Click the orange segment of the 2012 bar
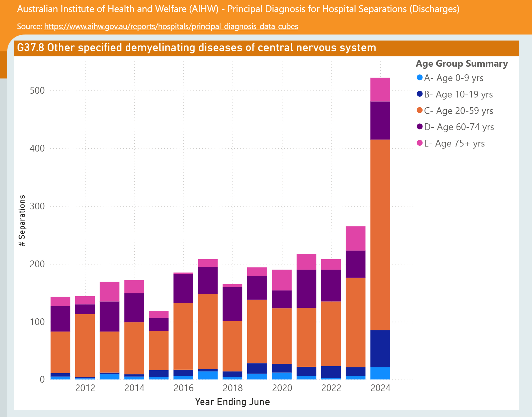This screenshot has height=417, width=532. click(85, 345)
